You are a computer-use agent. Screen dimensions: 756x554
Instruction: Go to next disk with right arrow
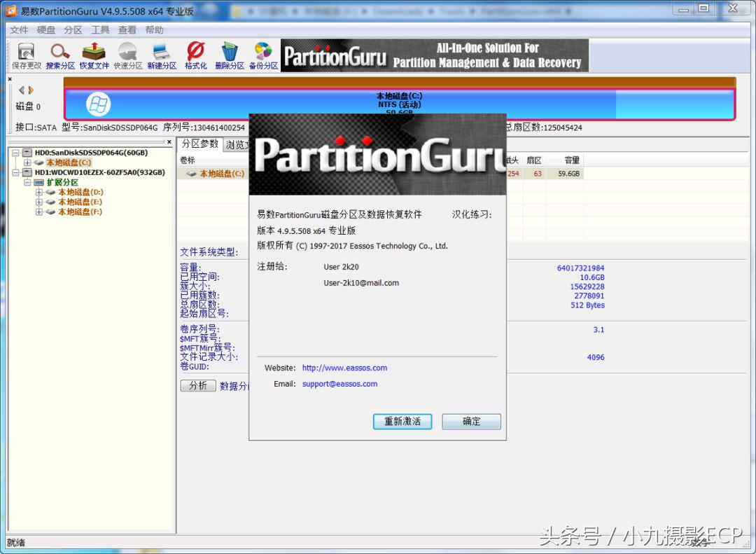[x=31, y=90]
